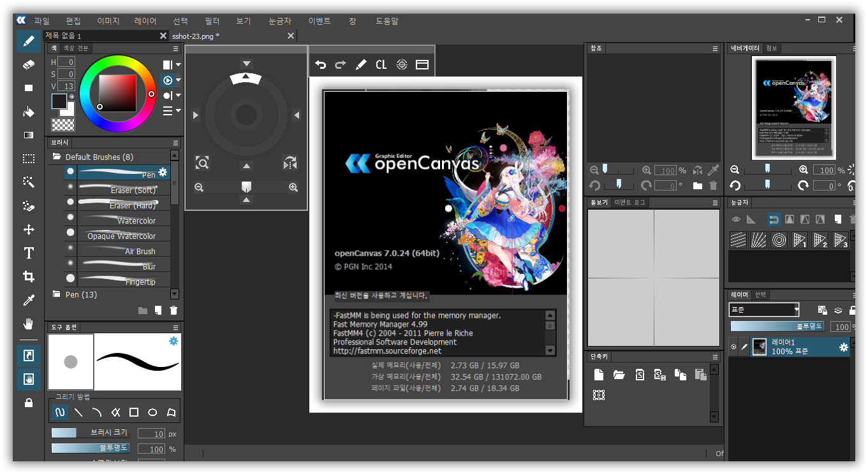Switch to the 정보 tab
Screen dimensions: 868x474
[x=772, y=48]
